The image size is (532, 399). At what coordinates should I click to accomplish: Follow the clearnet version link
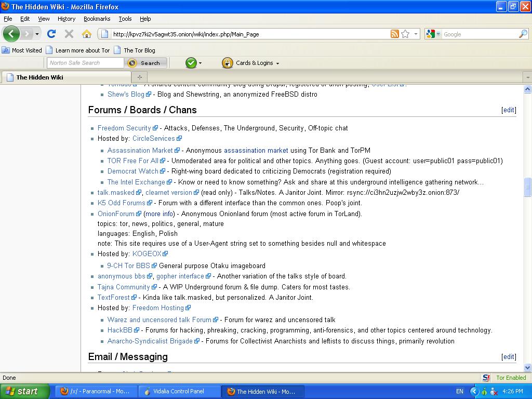pos(169,192)
